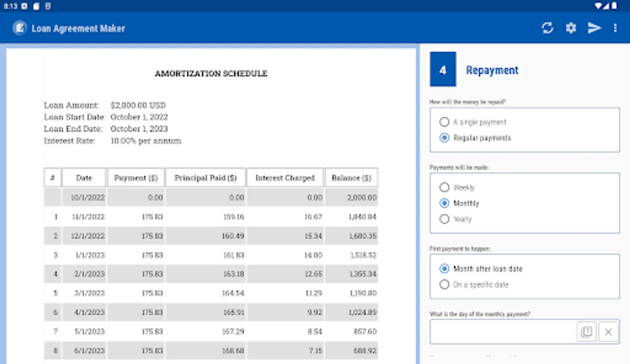630x364 pixels.
Task: Select 'On a specific date' option
Action: pos(444,285)
